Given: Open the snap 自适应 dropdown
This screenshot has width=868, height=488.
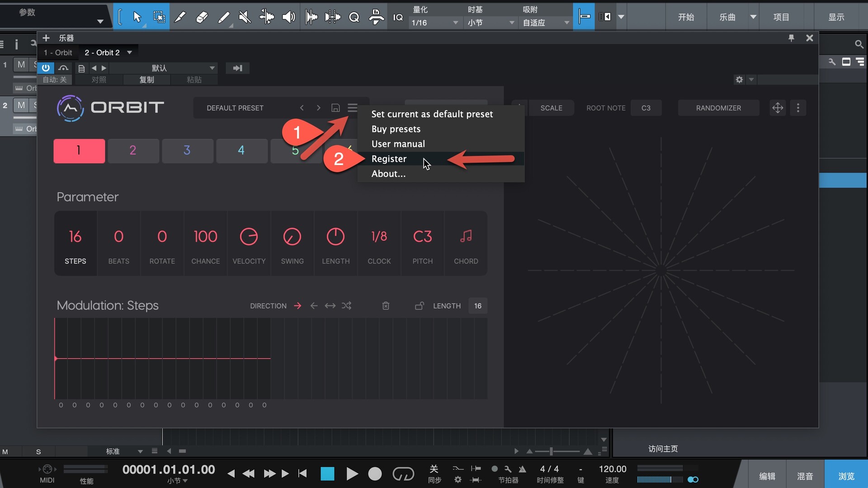Looking at the screenshot, I should 546,23.
